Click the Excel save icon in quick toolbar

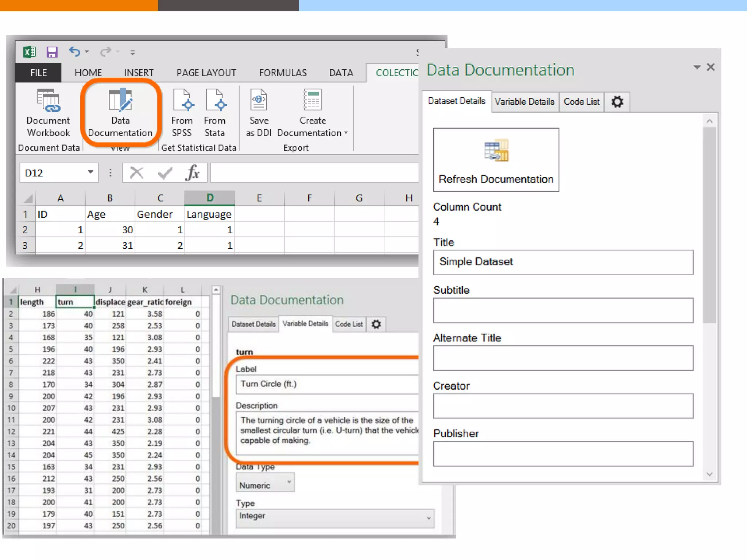click(52, 52)
